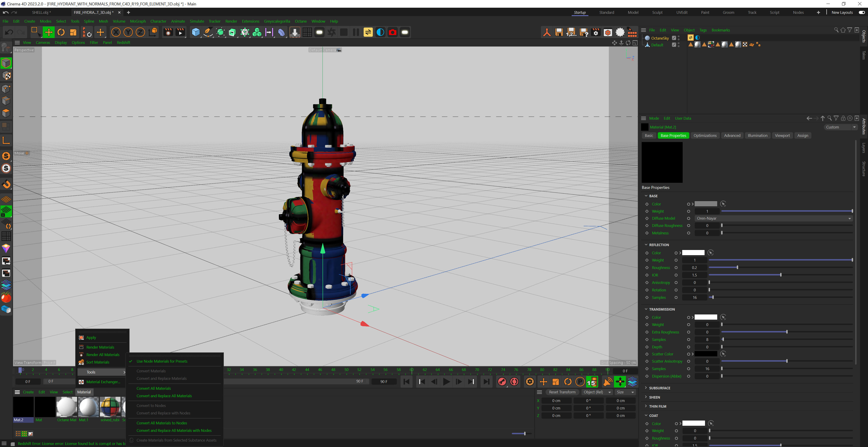The image size is (868, 447).
Task: Click the Base Color gray swatch
Action: tap(705, 204)
